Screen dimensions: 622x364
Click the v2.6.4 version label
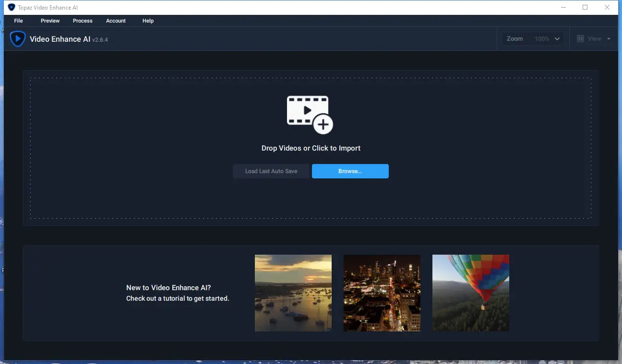click(x=100, y=40)
